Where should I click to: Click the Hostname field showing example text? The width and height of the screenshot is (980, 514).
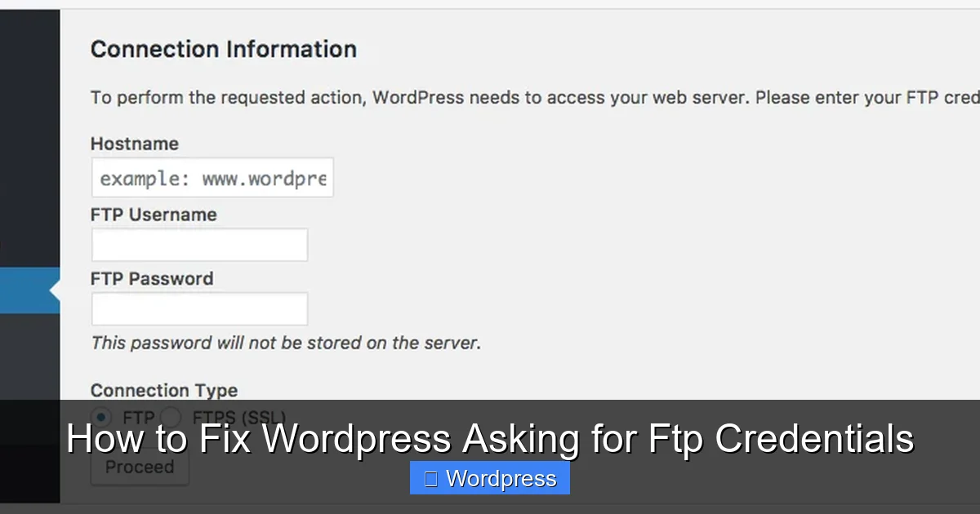coord(212,177)
